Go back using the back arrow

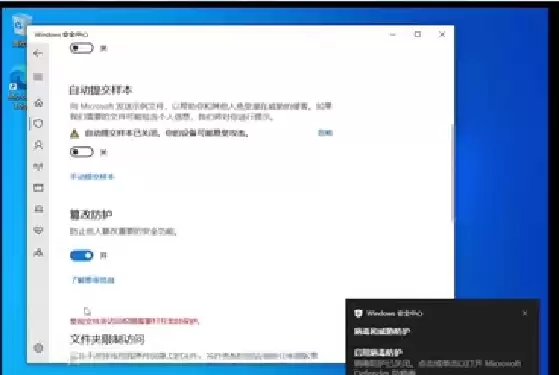point(38,53)
